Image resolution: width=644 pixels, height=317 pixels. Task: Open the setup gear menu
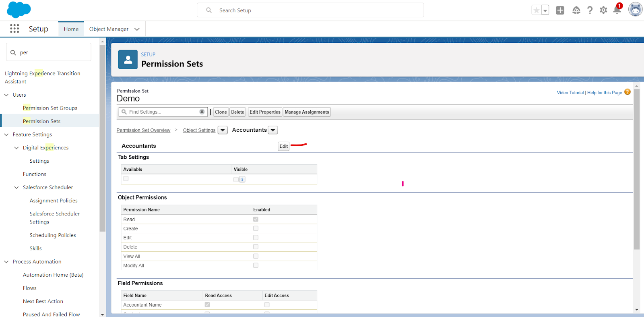pos(603,10)
